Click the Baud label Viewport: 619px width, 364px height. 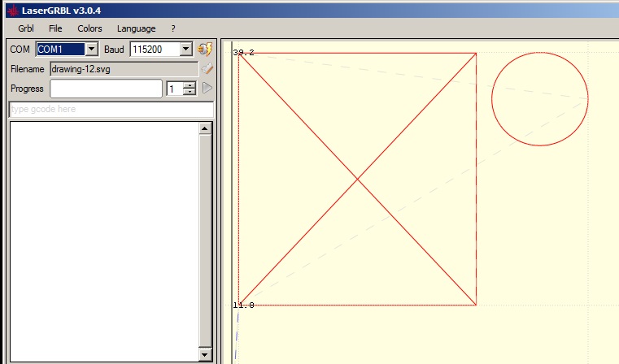tap(114, 50)
